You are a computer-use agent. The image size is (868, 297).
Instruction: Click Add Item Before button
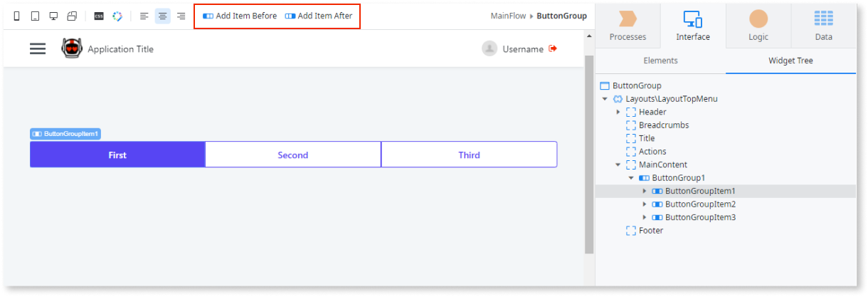240,16
